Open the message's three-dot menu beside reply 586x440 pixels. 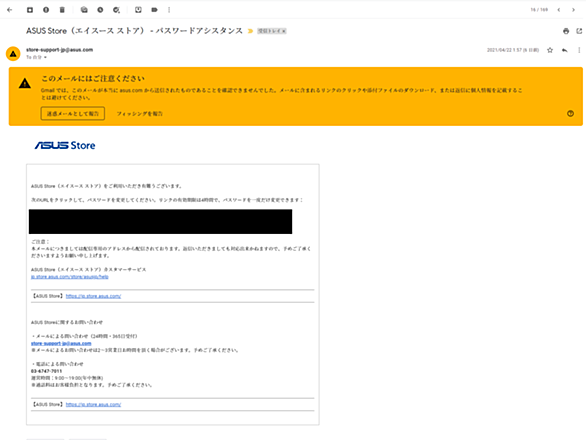579,50
